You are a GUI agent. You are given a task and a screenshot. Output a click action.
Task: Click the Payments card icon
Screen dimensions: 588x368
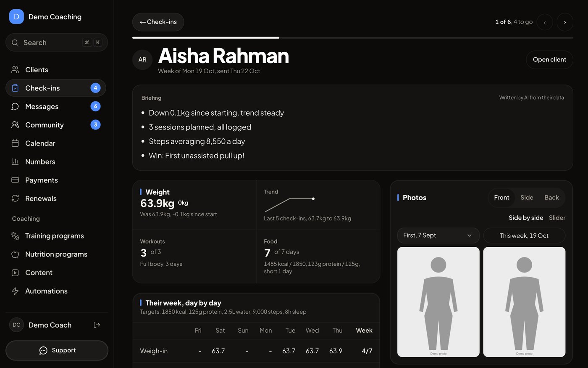point(15,180)
